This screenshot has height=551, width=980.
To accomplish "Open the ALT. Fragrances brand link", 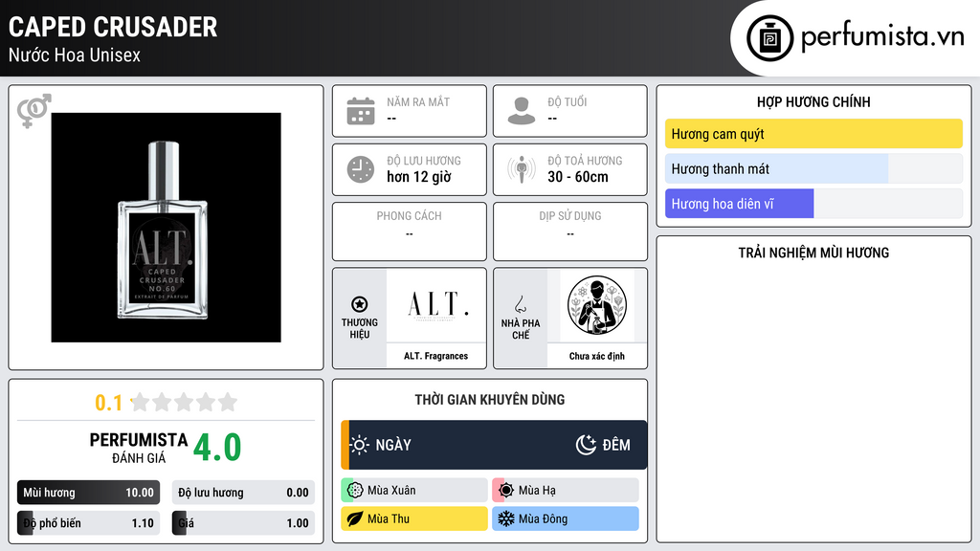I will [435, 356].
